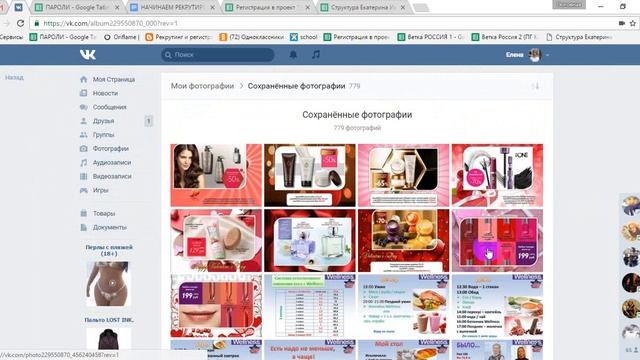Click the address bar with vk.com URL
Viewport: 640px width, 360px height.
tap(322, 23)
